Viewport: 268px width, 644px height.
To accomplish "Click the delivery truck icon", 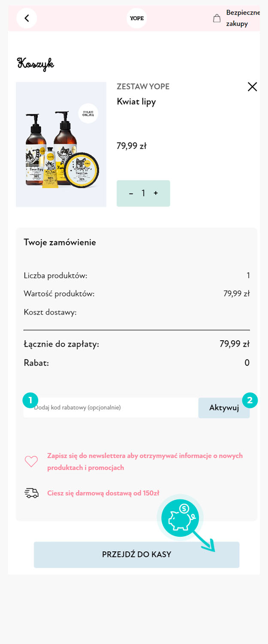I will click(31, 493).
